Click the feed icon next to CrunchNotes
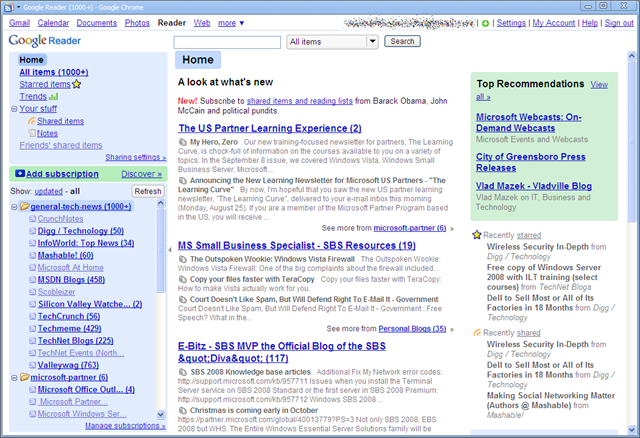Viewport: 640px width, 438px height. click(33, 219)
